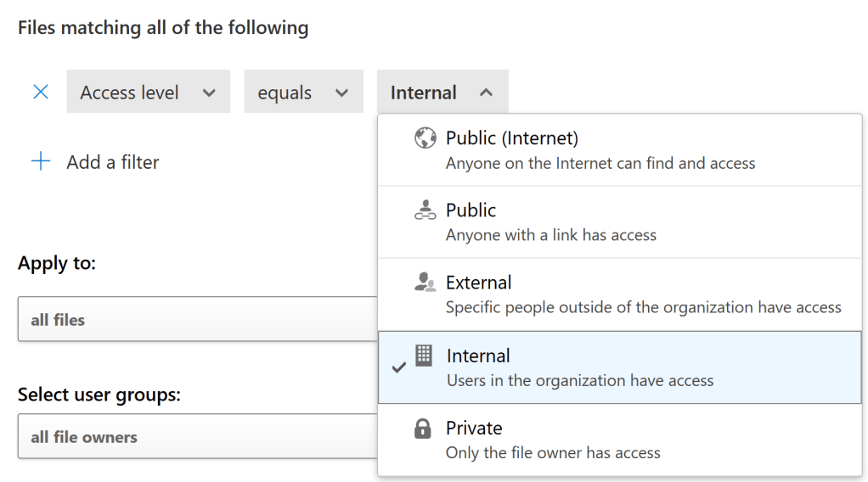Click the Add a filter link
This screenshot has width=868, height=482.
click(x=113, y=162)
